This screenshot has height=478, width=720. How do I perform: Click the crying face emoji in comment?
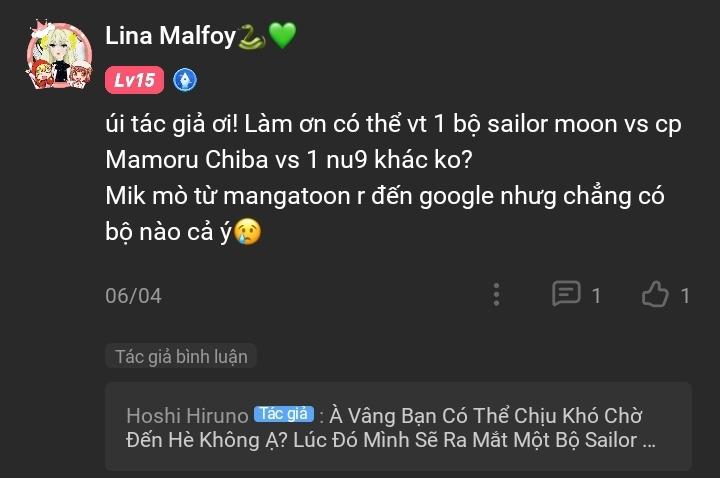[248, 231]
